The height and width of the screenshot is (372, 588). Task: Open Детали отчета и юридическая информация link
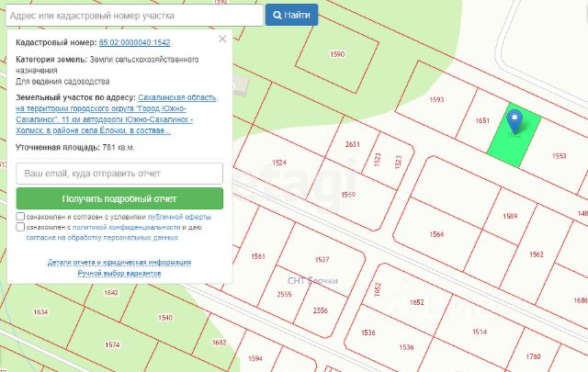tap(119, 262)
